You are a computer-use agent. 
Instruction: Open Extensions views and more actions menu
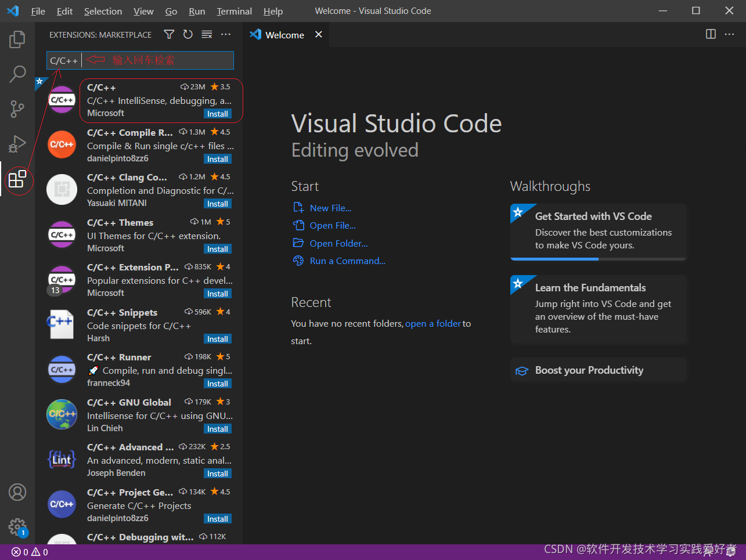(x=226, y=35)
